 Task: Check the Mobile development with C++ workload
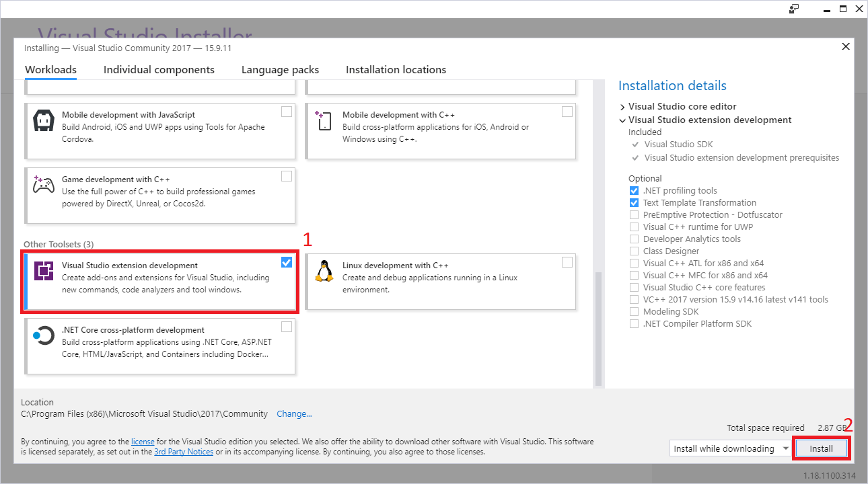(x=567, y=112)
